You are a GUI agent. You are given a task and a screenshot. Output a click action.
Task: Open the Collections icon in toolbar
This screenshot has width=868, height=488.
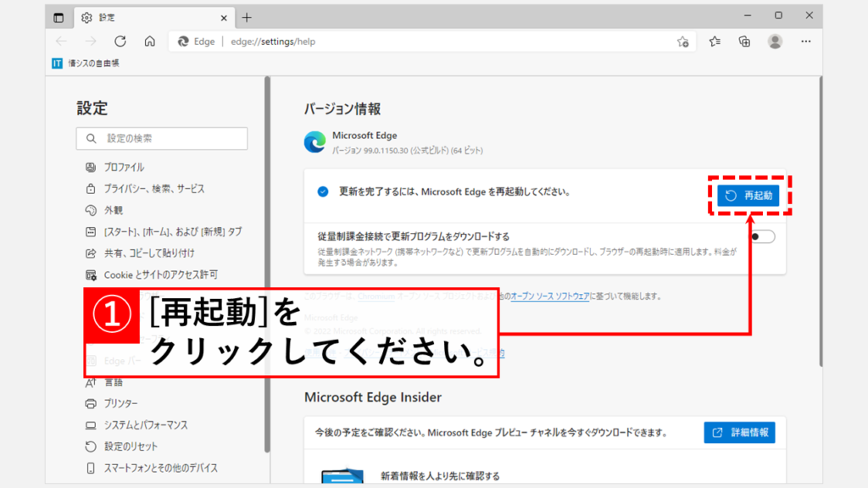744,41
